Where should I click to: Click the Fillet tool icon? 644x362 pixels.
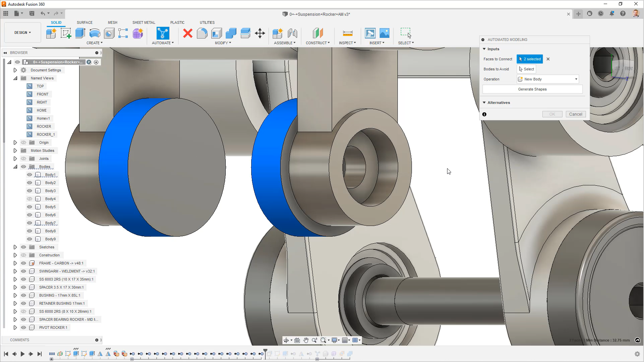202,33
